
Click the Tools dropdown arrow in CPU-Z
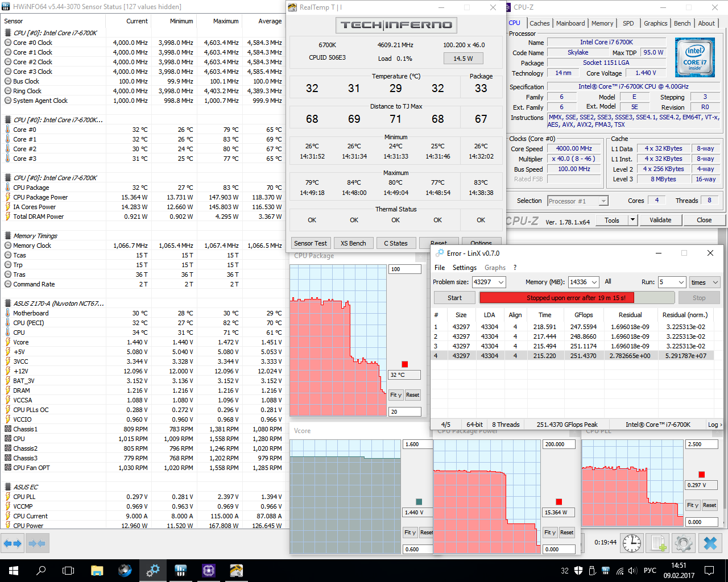632,220
